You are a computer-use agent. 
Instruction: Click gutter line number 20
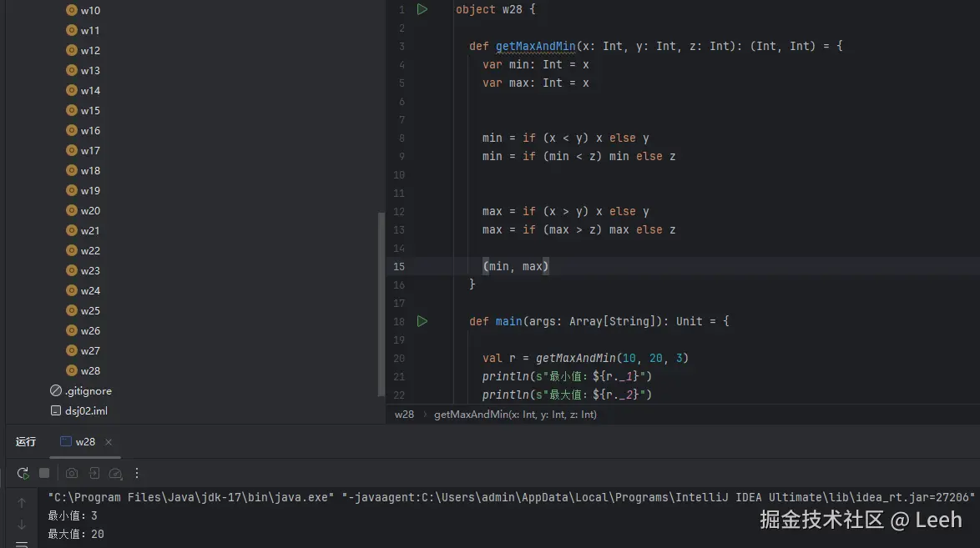coord(399,358)
